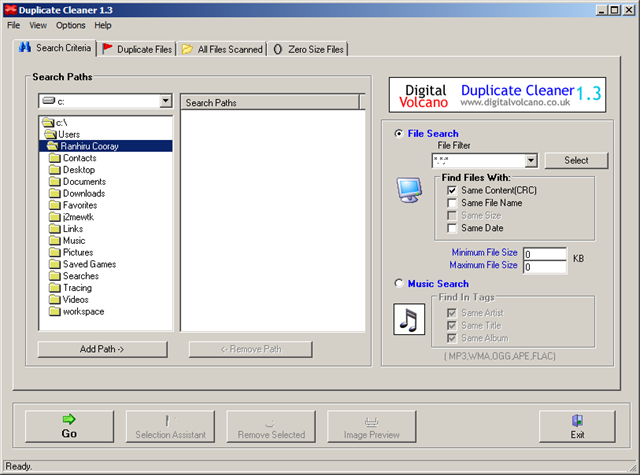The width and height of the screenshot is (640, 475).
Task: Click the Pictures folder icon
Action: click(x=54, y=253)
